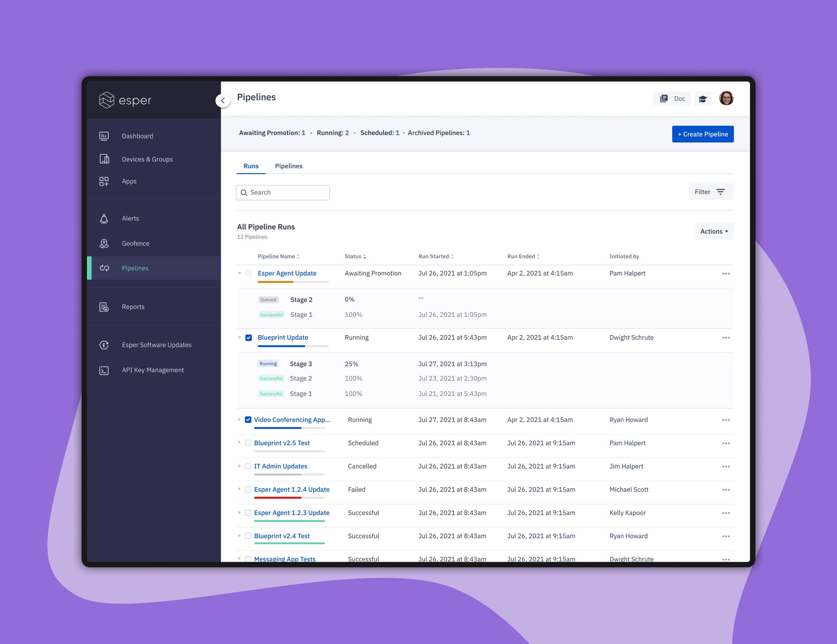Check the IT Admin Updates checkbox
Image resolution: width=837 pixels, height=644 pixels.
coord(248,466)
